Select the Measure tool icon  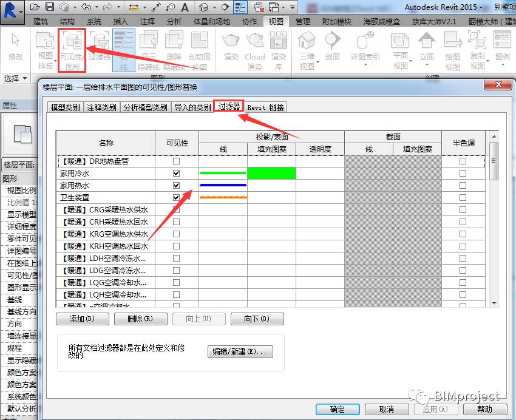coord(134,7)
